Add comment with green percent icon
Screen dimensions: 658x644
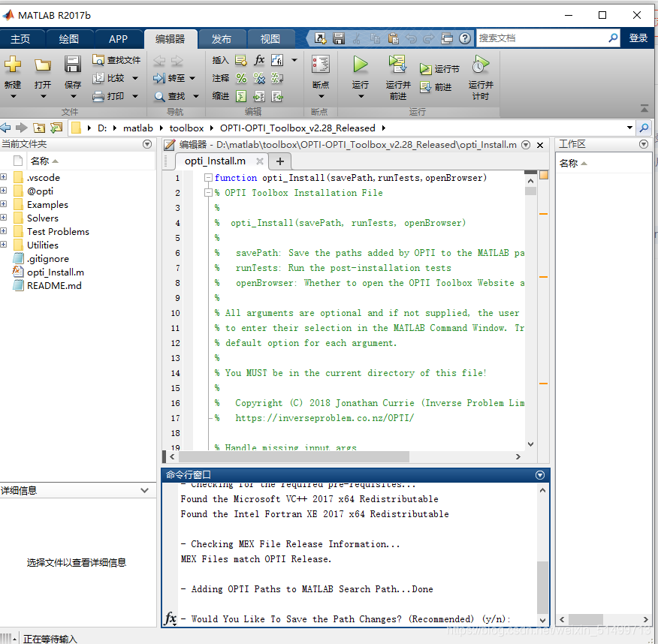click(x=241, y=78)
